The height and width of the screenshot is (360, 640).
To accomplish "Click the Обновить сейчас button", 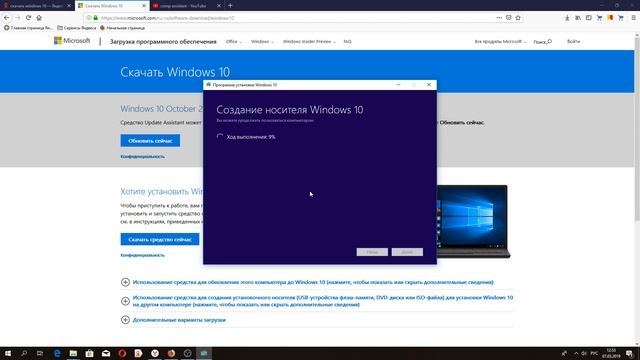I will 150,141.
